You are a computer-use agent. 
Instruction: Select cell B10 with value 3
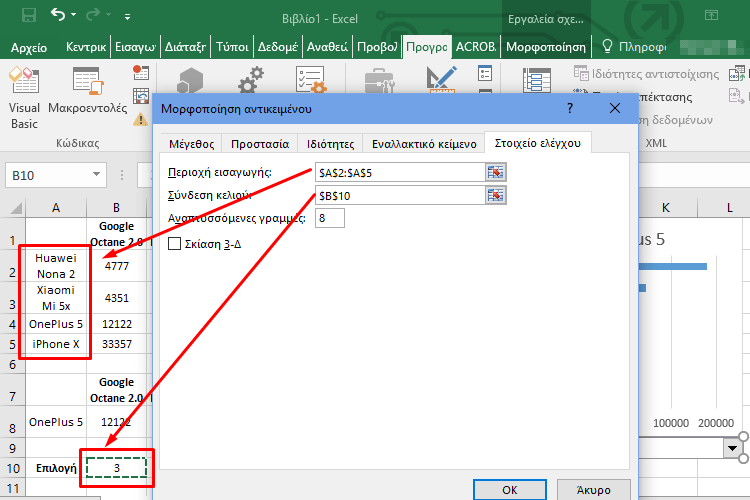tap(117, 467)
